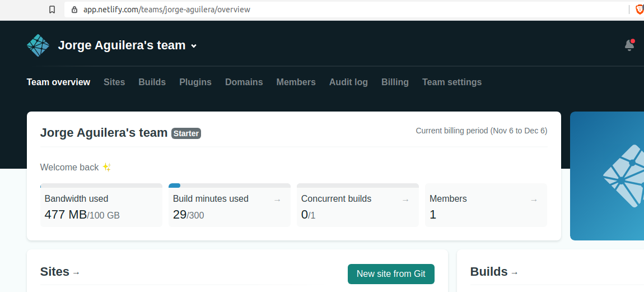Open the notifications bell icon
The image size is (644, 292).
pos(629,45)
